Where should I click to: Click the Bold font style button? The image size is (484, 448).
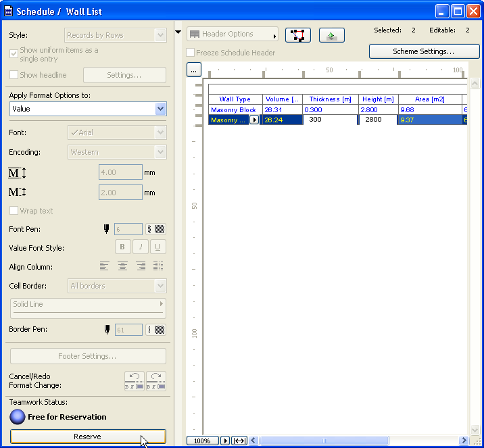coord(122,248)
